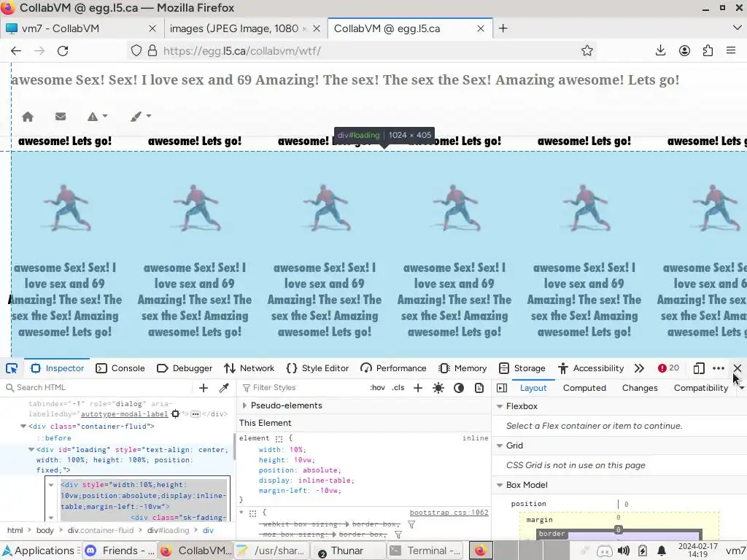Show site security lock information
The width and height of the screenshot is (747, 560).
(x=152, y=51)
